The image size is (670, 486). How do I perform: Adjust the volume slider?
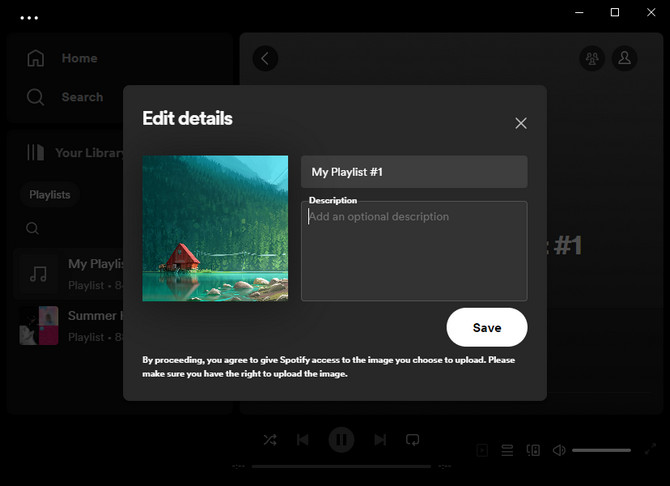[601, 450]
